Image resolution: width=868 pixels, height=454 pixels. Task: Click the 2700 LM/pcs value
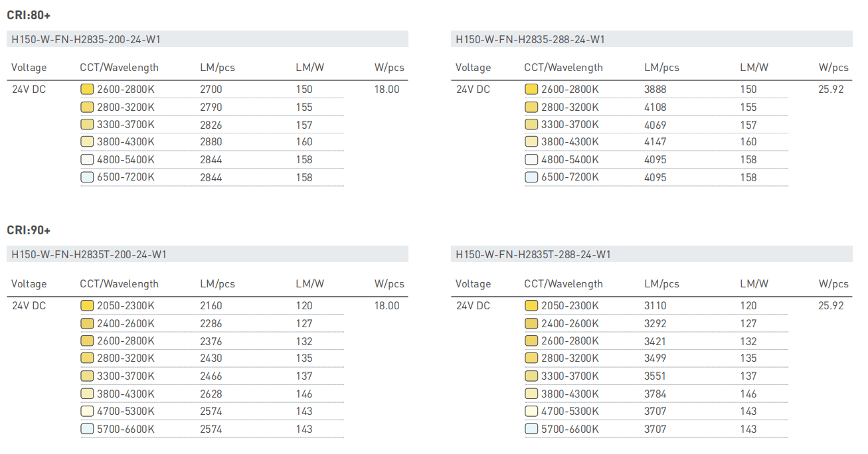(211, 89)
